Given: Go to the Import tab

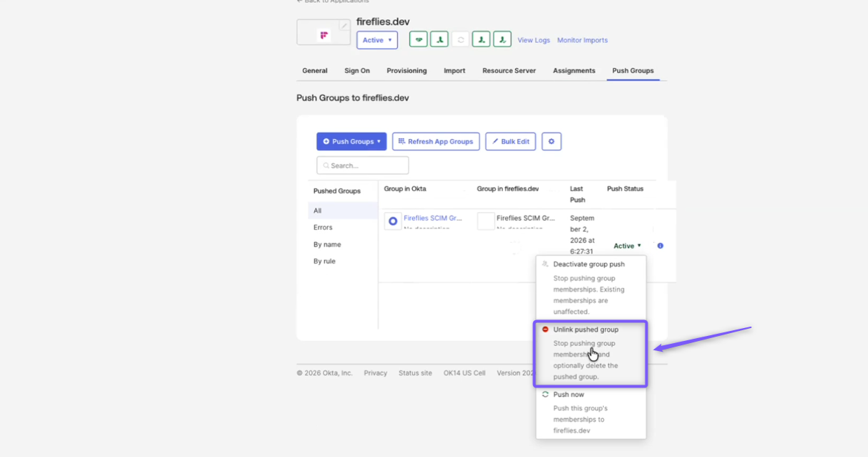Looking at the screenshot, I should coord(454,71).
